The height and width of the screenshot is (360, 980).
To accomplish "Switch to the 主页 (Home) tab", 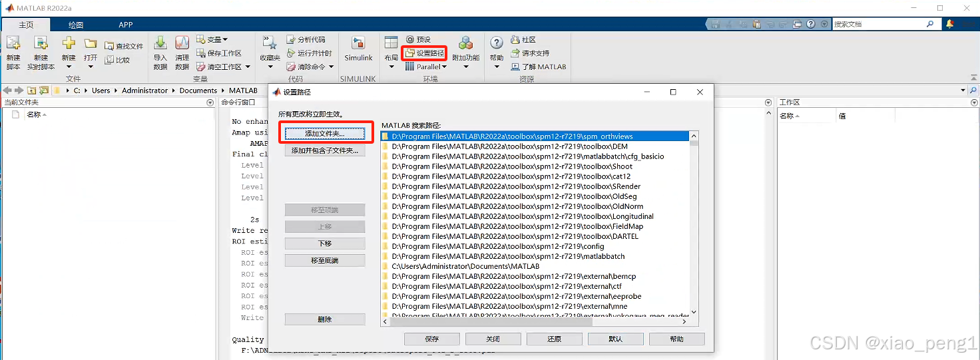I will point(26,25).
